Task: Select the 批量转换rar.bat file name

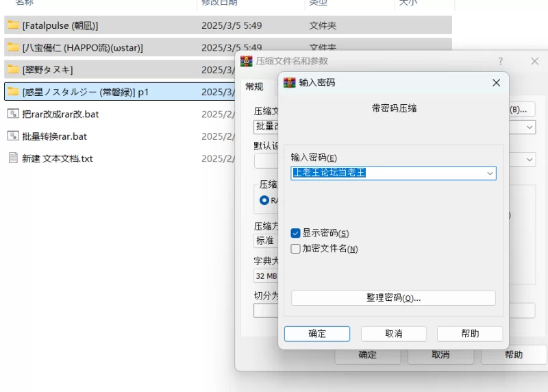Action: point(55,136)
